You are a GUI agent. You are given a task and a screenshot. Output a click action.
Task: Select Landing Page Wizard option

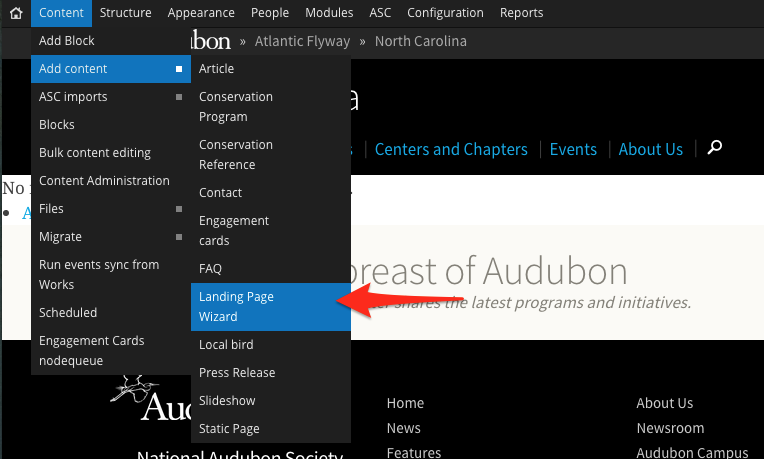[271, 306]
